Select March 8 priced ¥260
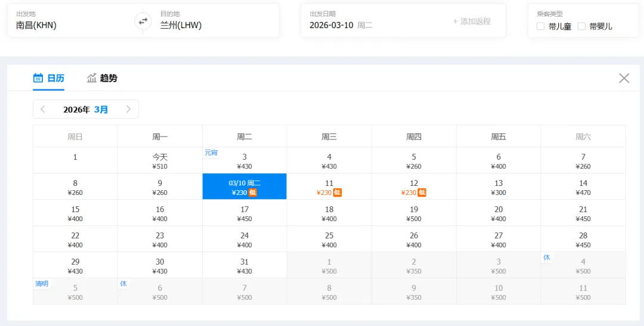This screenshot has width=644, height=326. [75, 187]
